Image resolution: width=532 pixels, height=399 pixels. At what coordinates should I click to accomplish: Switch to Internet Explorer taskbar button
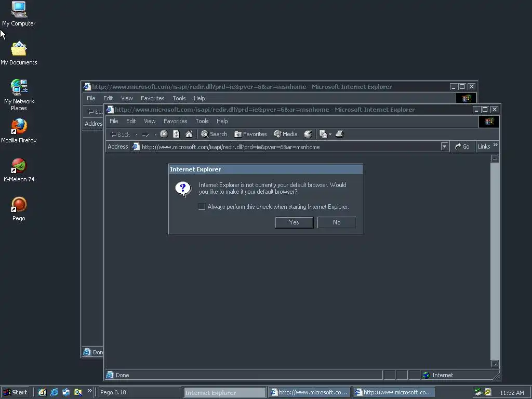(x=224, y=392)
